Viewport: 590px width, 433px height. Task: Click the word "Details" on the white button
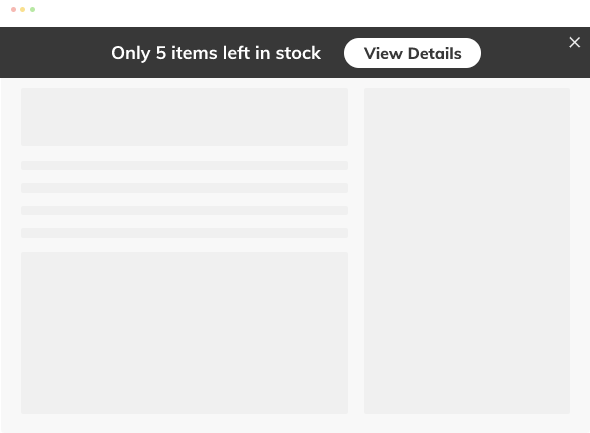pyautogui.click(x=435, y=53)
